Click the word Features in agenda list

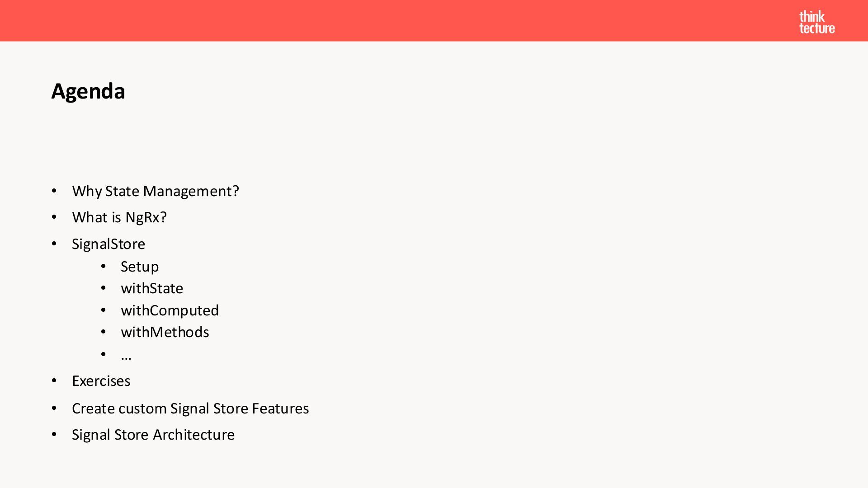click(x=280, y=408)
